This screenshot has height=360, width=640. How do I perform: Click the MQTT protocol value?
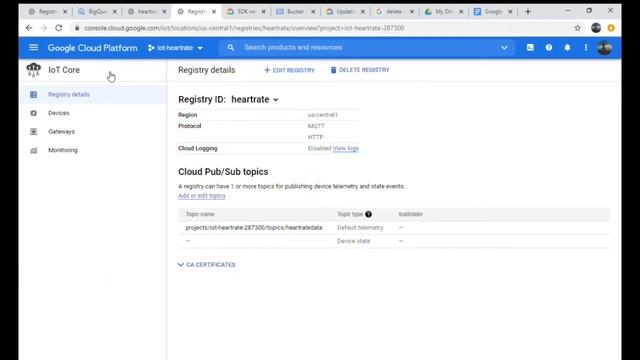pos(316,126)
